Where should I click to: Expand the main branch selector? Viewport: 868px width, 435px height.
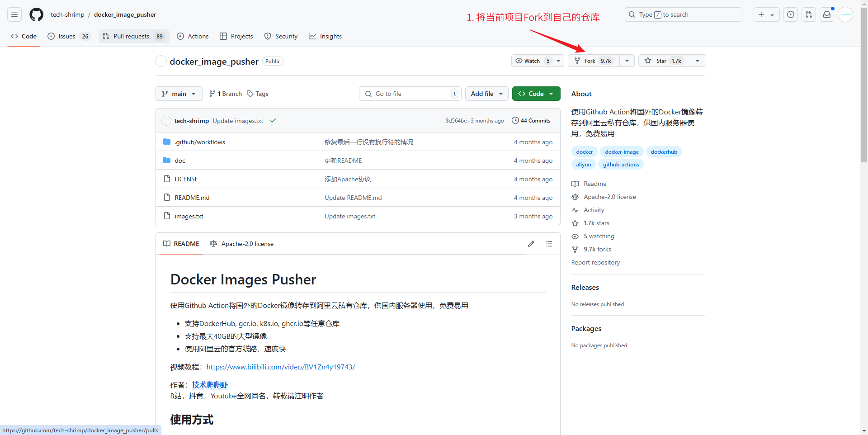coord(179,94)
